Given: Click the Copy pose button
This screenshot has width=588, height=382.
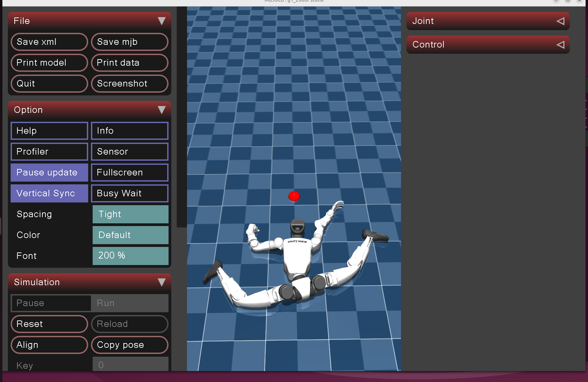Looking at the screenshot, I should point(130,345).
